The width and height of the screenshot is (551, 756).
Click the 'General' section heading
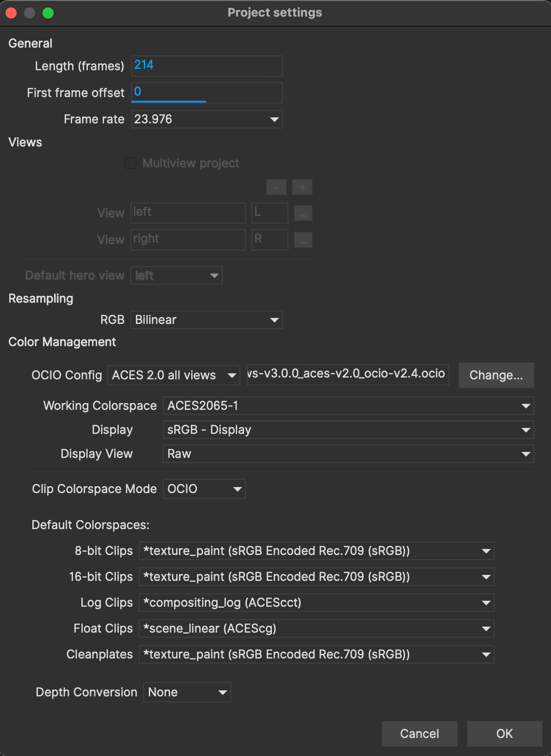coord(30,43)
